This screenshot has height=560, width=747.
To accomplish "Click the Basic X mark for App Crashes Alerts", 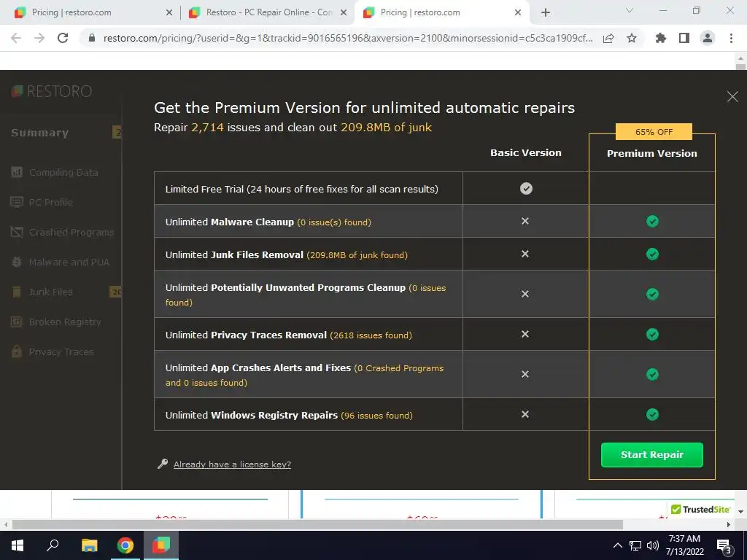I will 525,374.
